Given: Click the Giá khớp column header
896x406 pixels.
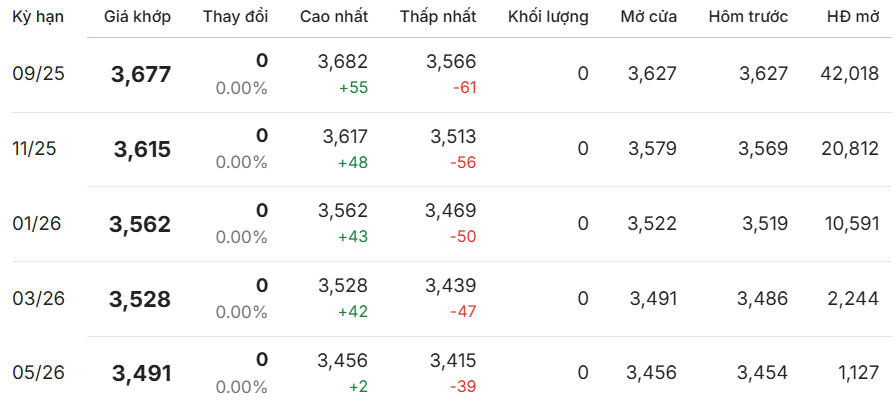Looking at the screenshot, I should pos(137,17).
